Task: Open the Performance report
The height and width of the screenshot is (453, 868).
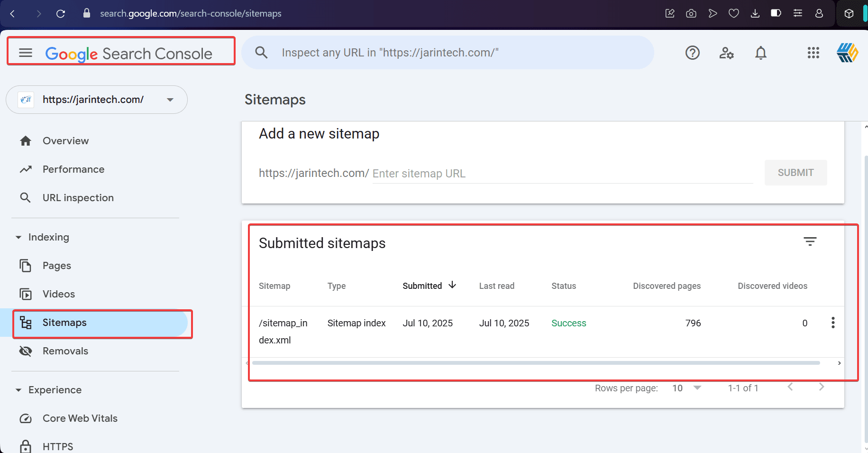Action: pyautogui.click(x=73, y=169)
